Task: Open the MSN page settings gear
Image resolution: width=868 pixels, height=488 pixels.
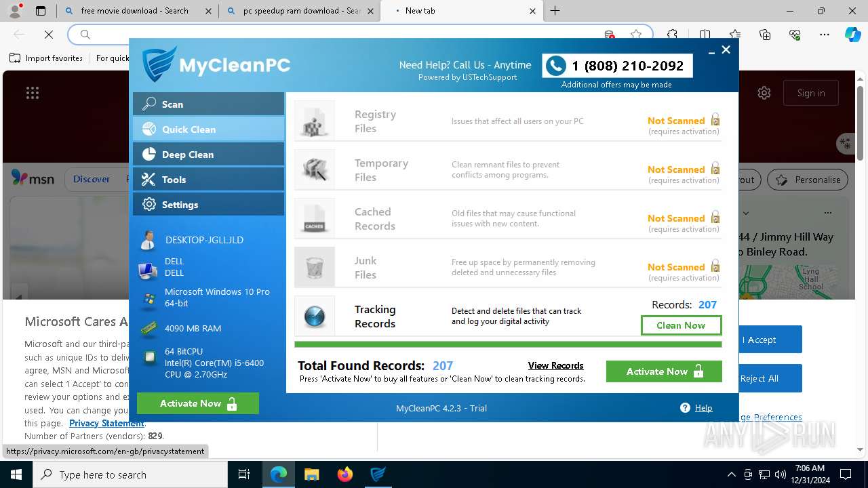Action: point(764,93)
